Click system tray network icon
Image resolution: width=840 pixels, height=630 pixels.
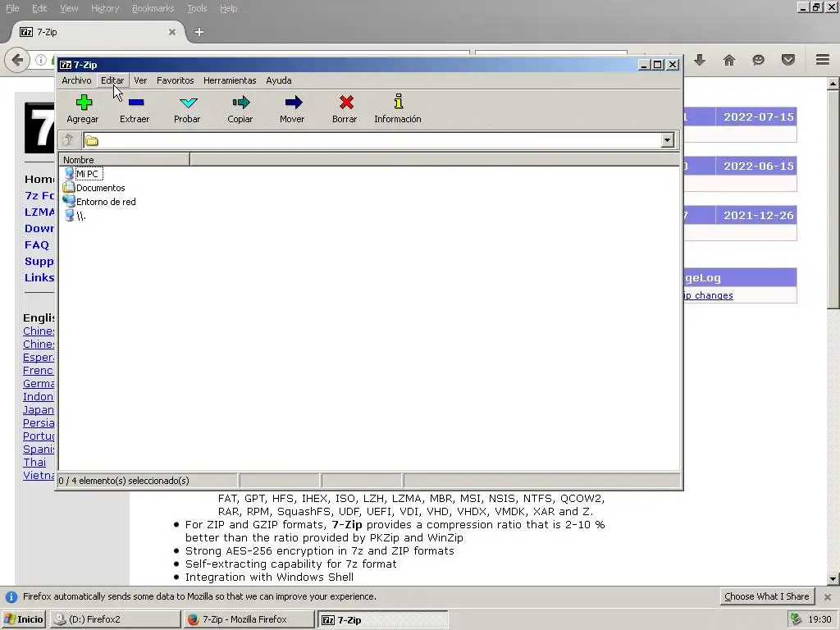(797, 619)
